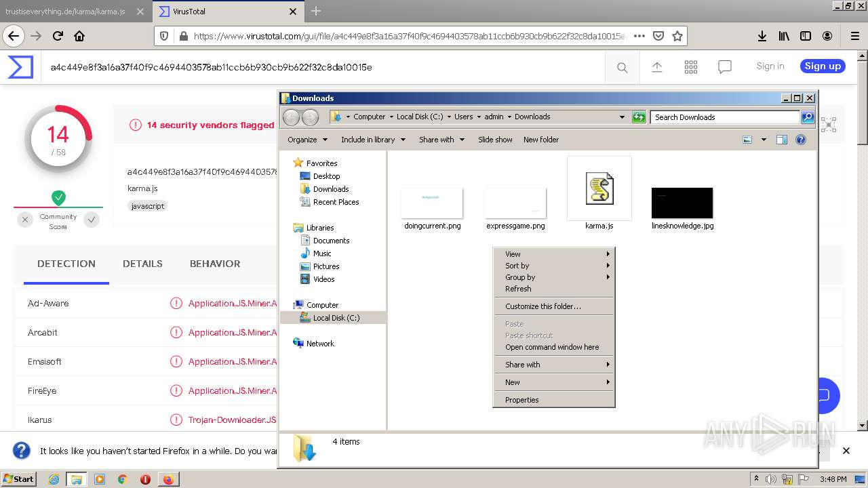Open a new Firefox tab

pos(316,12)
